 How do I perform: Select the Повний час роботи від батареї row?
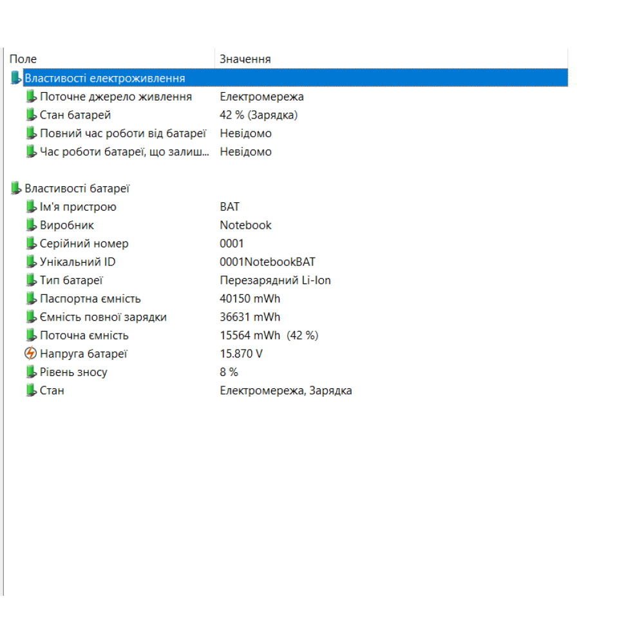pos(122,133)
